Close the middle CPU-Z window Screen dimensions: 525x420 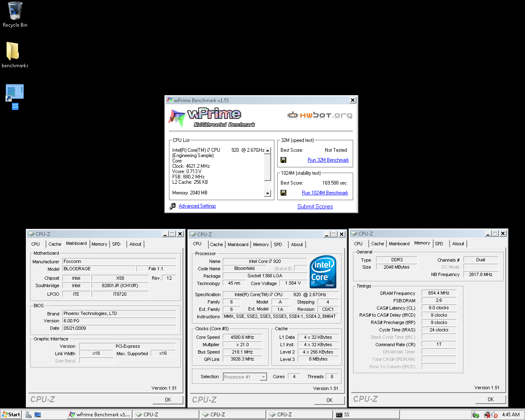tap(342, 234)
